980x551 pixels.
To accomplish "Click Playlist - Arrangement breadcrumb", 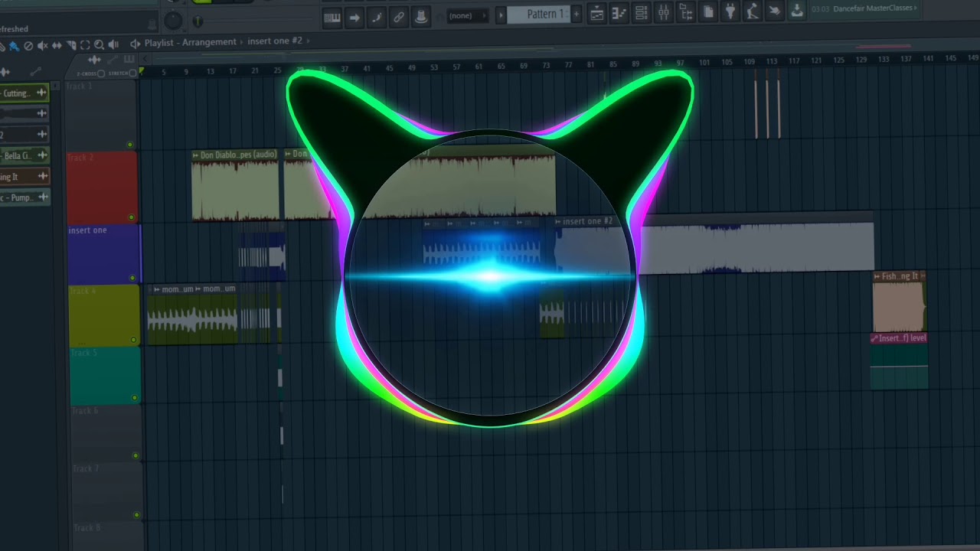I will [x=190, y=43].
